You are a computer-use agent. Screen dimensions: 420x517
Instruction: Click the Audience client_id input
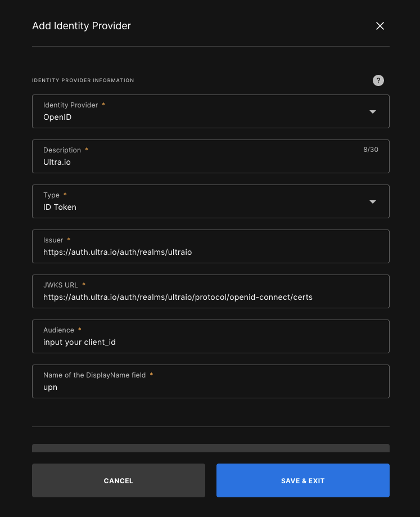[211, 336]
